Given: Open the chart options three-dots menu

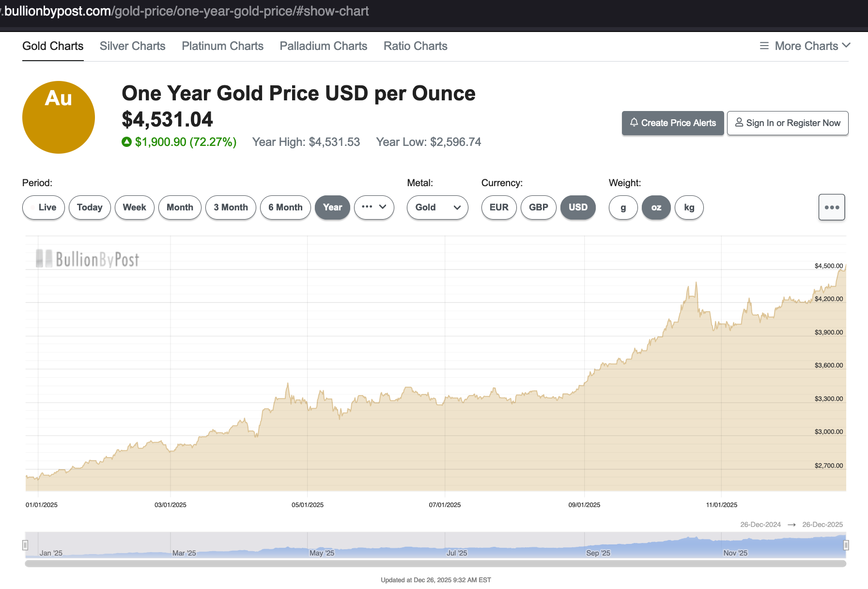Looking at the screenshot, I should (x=832, y=207).
